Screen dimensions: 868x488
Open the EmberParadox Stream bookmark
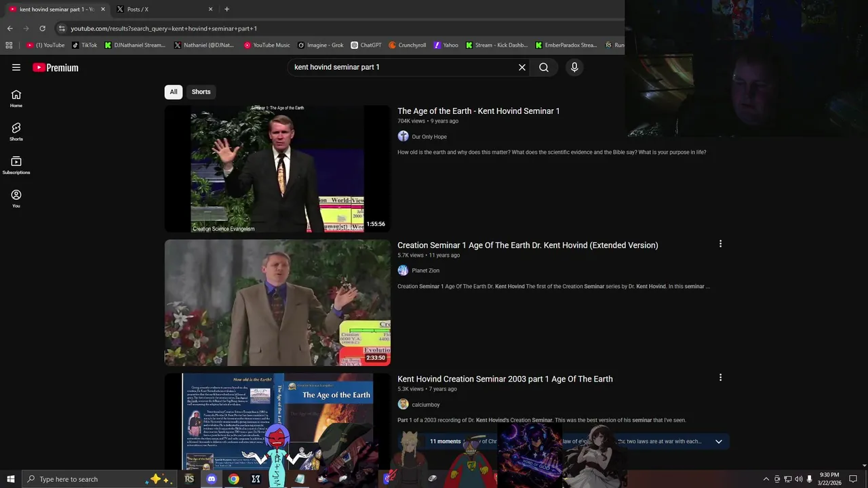click(x=566, y=45)
